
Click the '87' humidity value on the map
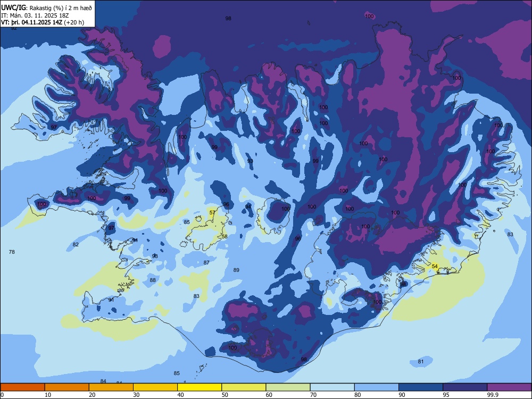[206, 262]
